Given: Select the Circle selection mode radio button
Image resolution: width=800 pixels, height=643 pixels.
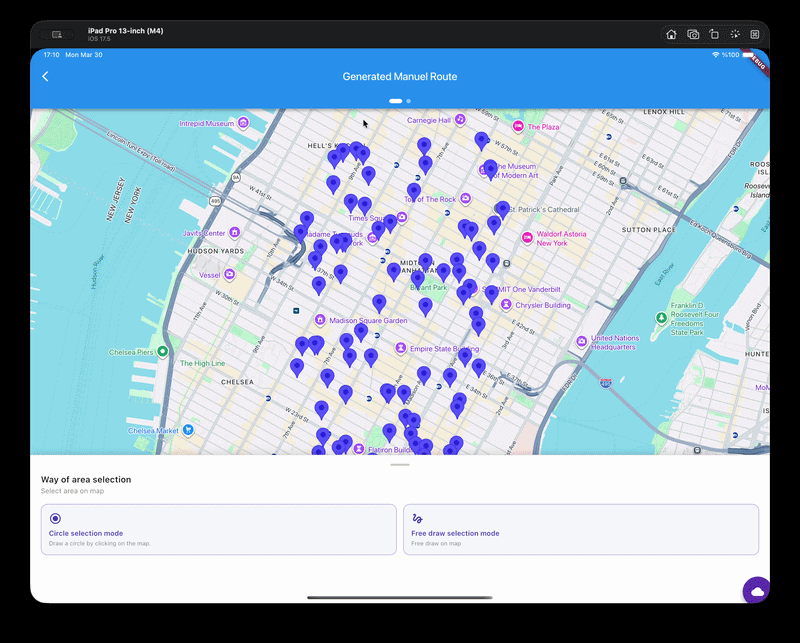Looking at the screenshot, I should pos(56,518).
